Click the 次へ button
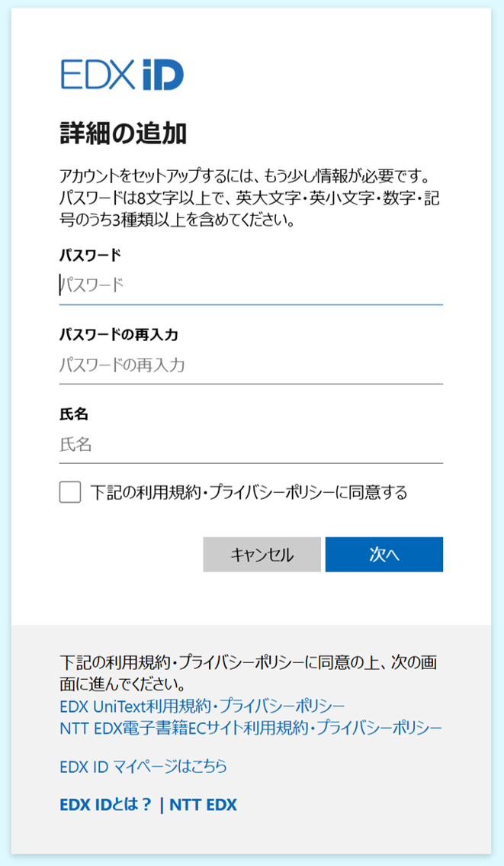 click(x=384, y=555)
